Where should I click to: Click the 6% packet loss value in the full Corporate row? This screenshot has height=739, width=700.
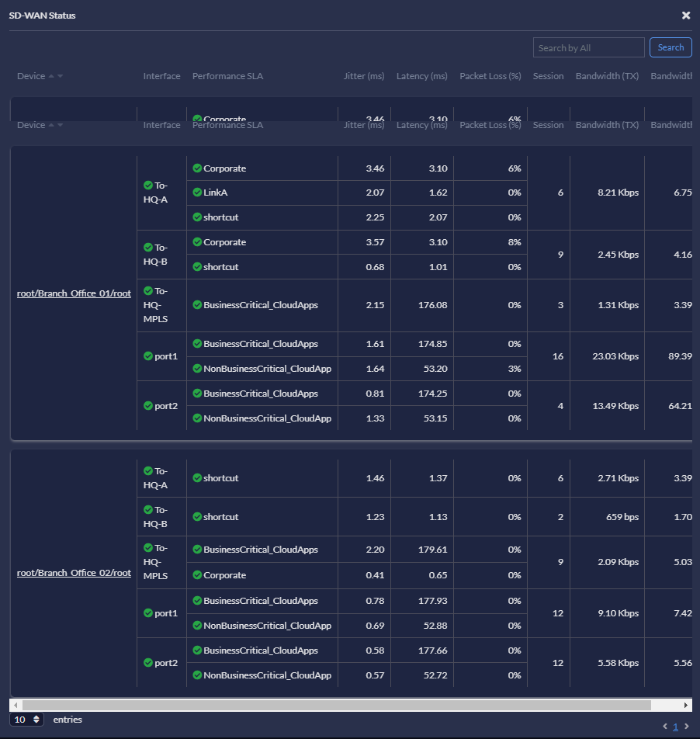point(515,168)
